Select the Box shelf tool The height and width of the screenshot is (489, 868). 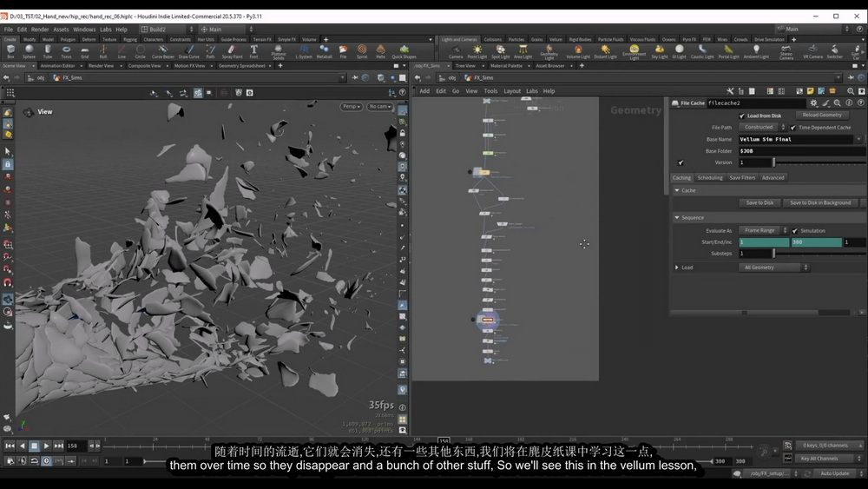point(10,51)
